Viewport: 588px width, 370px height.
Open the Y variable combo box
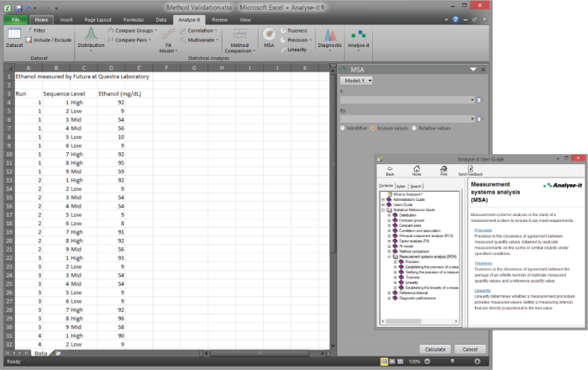coord(407,100)
